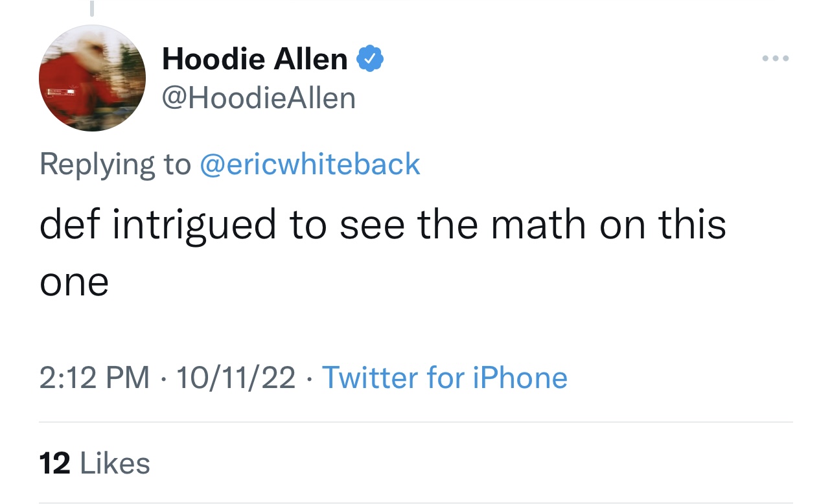Click the divider line above the Likes count
Viewport: 832px width, 504px height.
(415, 422)
